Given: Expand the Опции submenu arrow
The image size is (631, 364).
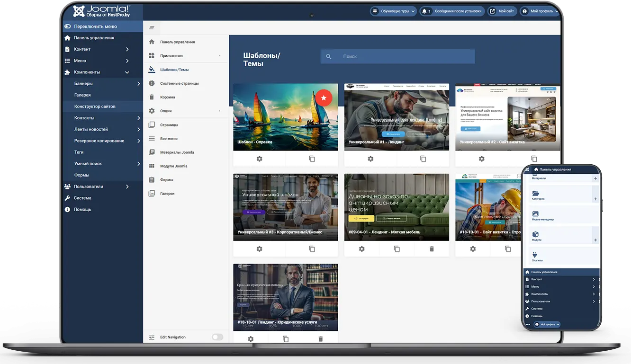Looking at the screenshot, I should pyautogui.click(x=219, y=111).
